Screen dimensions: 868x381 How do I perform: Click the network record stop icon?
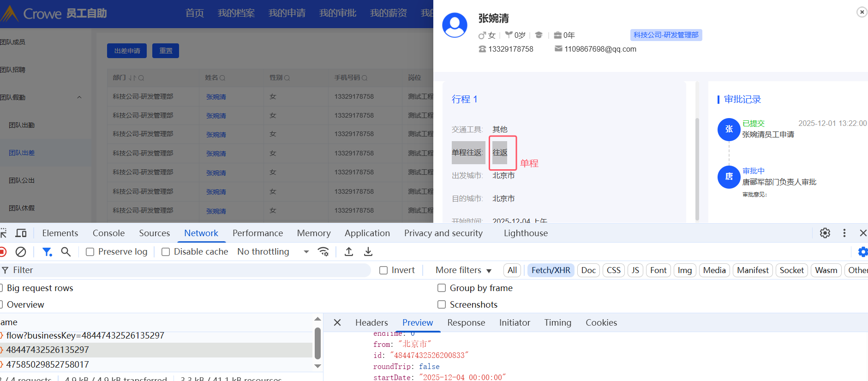tap(3, 251)
